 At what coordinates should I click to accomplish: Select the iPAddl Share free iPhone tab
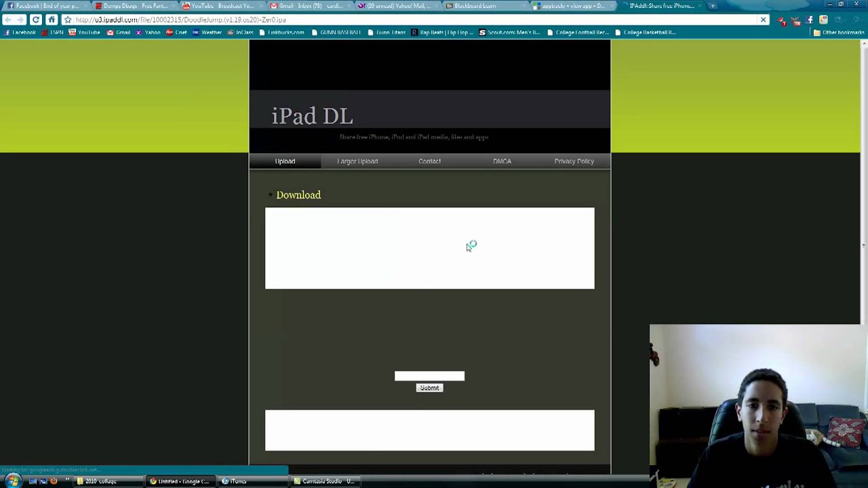pos(661,6)
